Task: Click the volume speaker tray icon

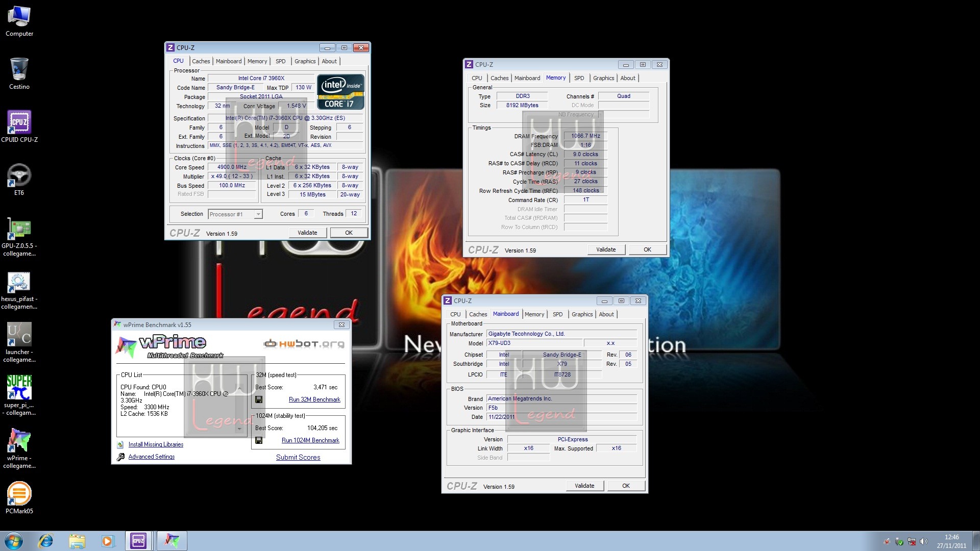Action: 923,541
